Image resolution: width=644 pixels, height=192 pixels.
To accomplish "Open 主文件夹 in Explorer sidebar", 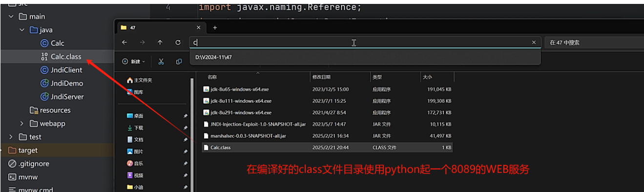I will pyautogui.click(x=140, y=80).
